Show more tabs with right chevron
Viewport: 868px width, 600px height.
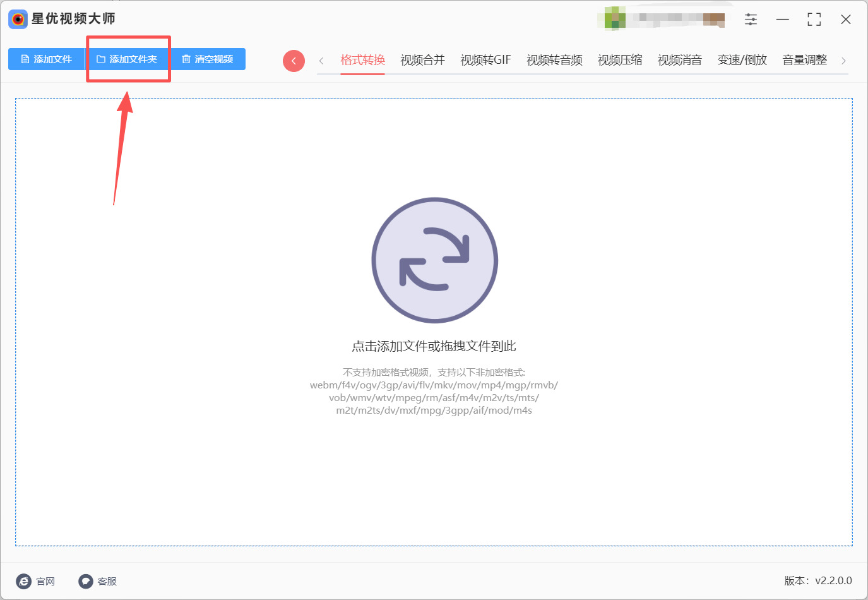843,61
